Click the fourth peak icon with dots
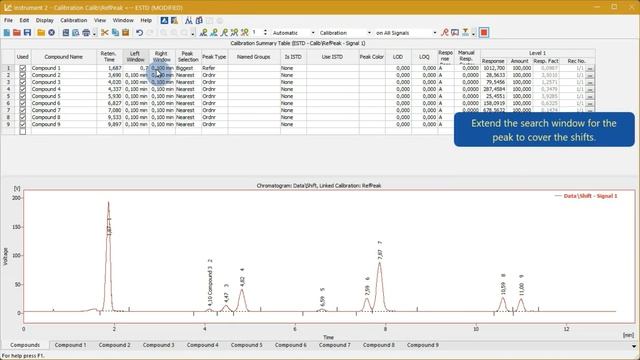The image size is (640, 360). tap(234, 33)
